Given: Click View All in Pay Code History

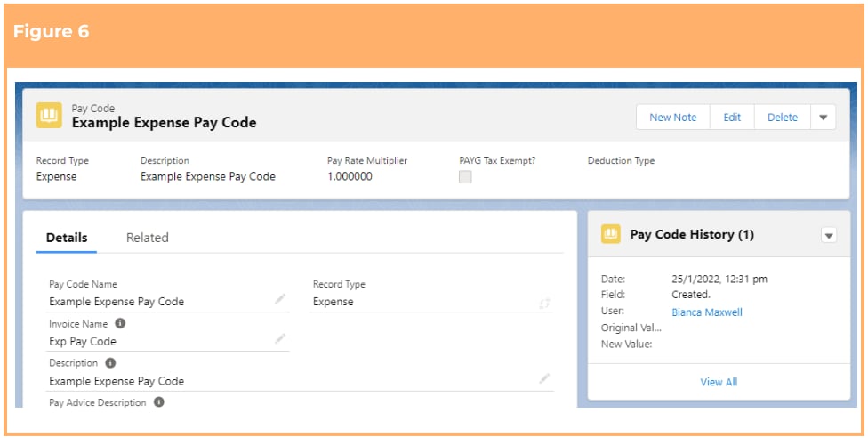Looking at the screenshot, I should pos(719,382).
